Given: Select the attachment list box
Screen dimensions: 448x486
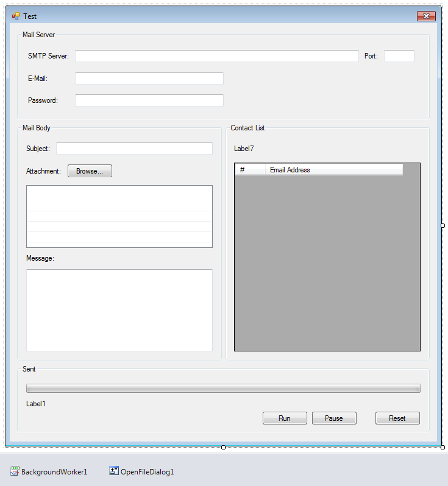Looking at the screenshot, I should pos(119,217).
